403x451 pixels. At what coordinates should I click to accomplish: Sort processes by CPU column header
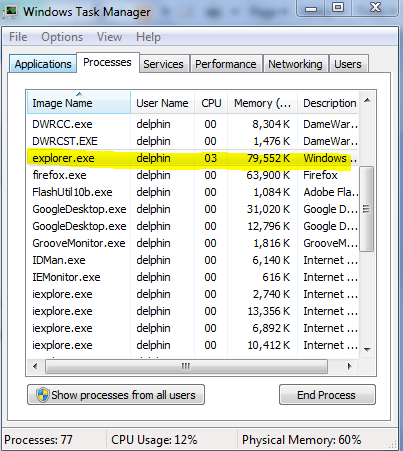point(211,103)
